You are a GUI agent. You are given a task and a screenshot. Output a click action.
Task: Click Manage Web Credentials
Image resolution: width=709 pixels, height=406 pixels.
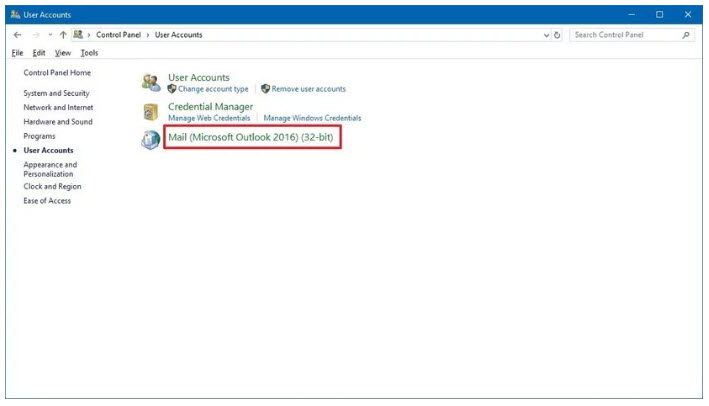point(209,118)
